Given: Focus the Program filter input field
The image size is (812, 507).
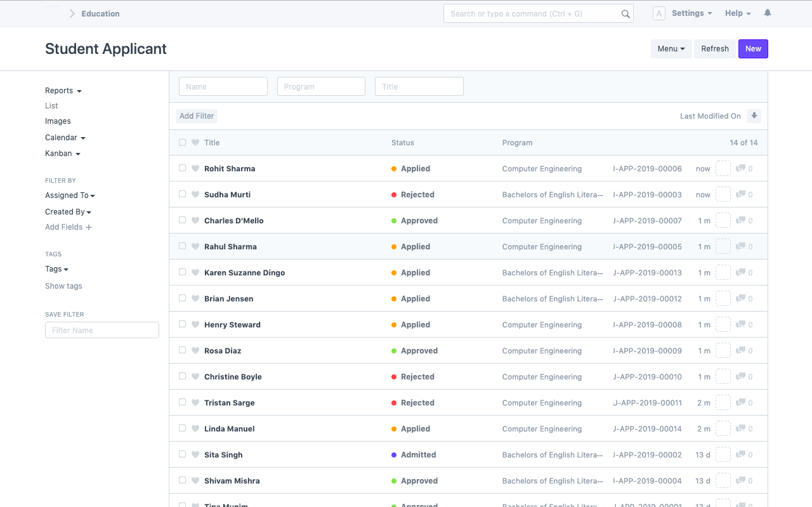Looking at the screenshot, I should [321, 86].
